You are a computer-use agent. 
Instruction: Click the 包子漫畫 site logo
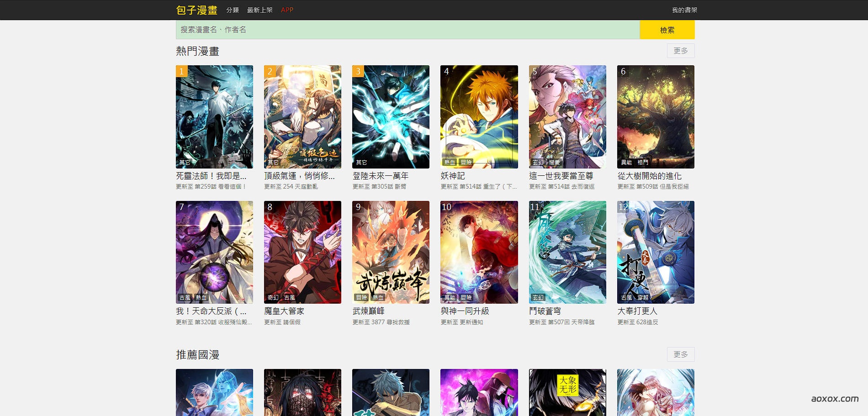[196, 10]
